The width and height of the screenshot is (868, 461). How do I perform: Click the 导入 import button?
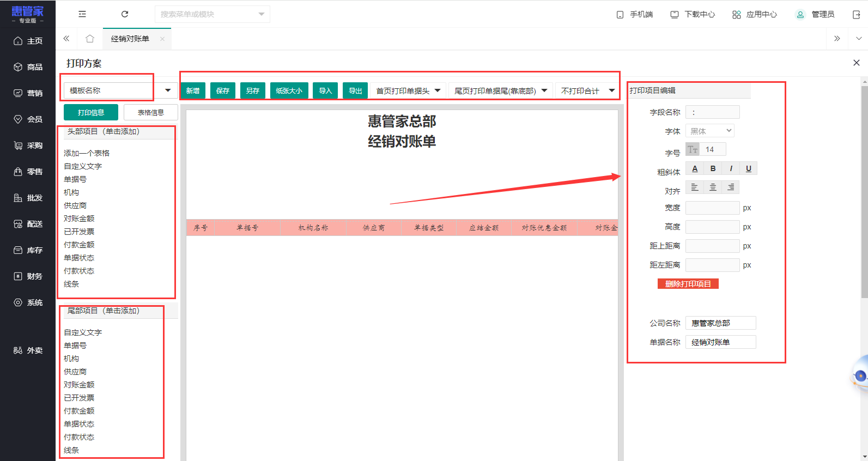[325, 90]
